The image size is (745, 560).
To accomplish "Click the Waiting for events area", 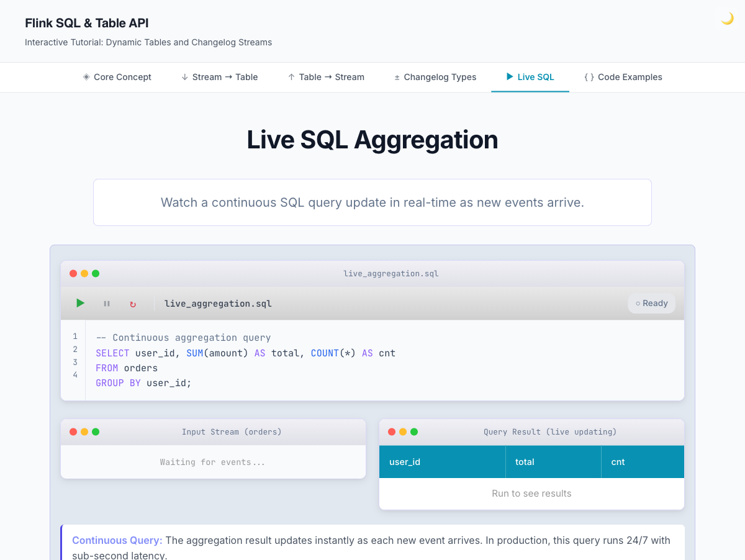I will coord(213,462).
